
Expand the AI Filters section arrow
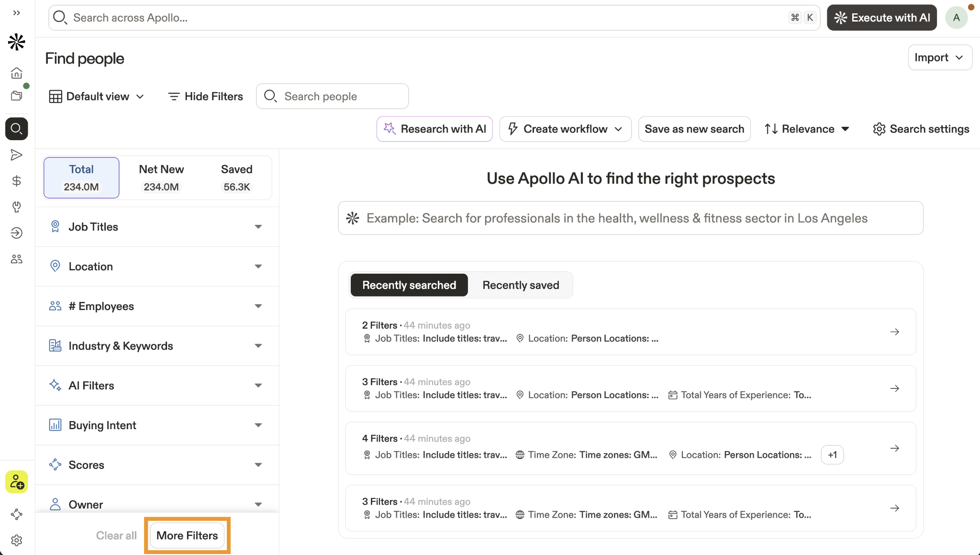click(258, 386)
